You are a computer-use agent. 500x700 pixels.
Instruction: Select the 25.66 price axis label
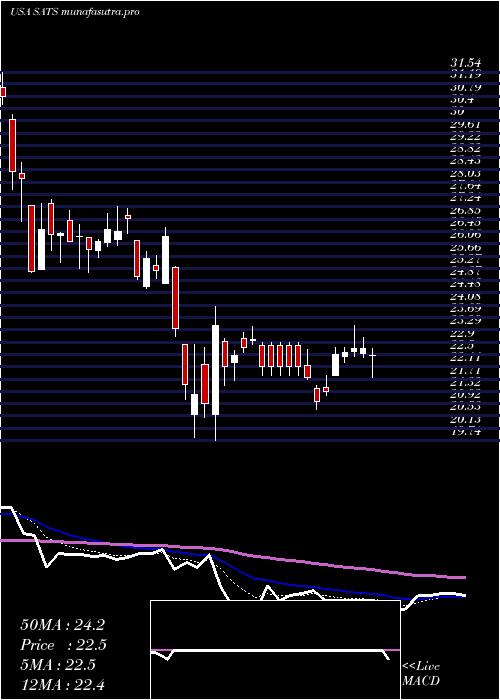tap(465, 247)
